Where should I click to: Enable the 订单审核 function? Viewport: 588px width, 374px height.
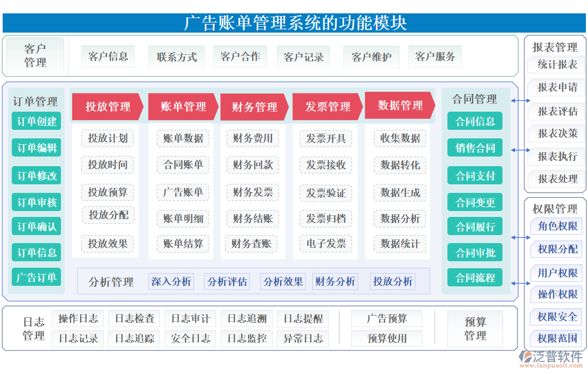[36, 201]
